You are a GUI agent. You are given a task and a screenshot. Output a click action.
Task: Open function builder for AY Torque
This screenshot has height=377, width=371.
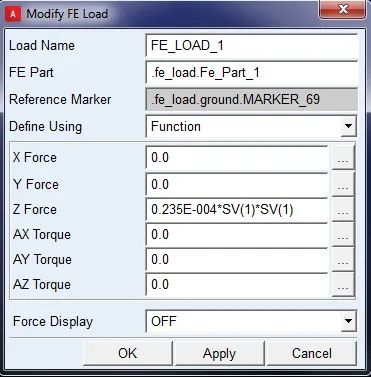point(343,260)
